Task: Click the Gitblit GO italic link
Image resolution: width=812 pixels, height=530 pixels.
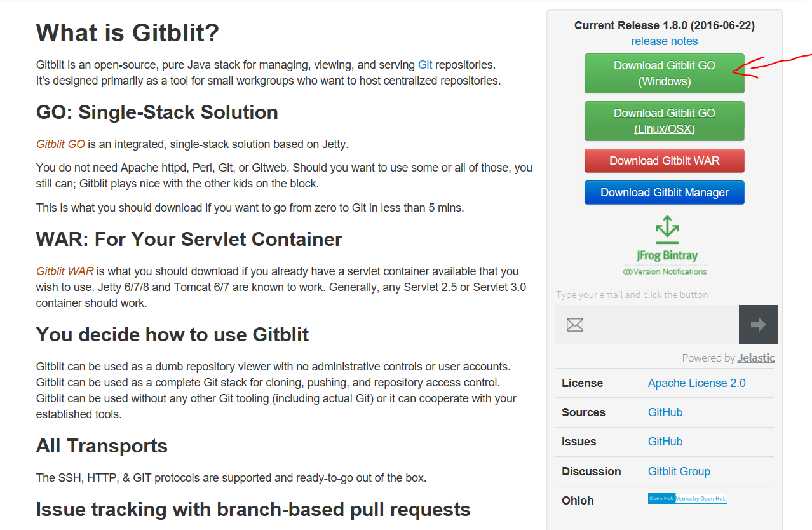Action: click(60, 144)
